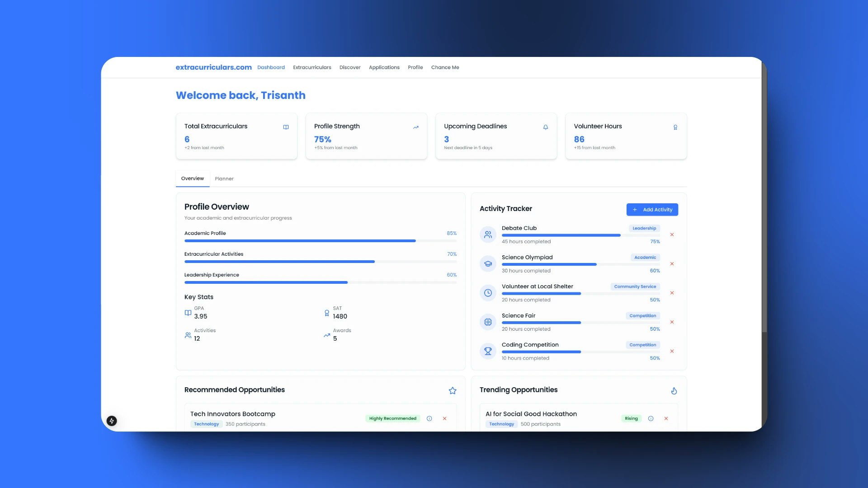This screenshot has width=868, height=488.
Task: Remove the Debate Club activity
Action: tap(672, 235)
